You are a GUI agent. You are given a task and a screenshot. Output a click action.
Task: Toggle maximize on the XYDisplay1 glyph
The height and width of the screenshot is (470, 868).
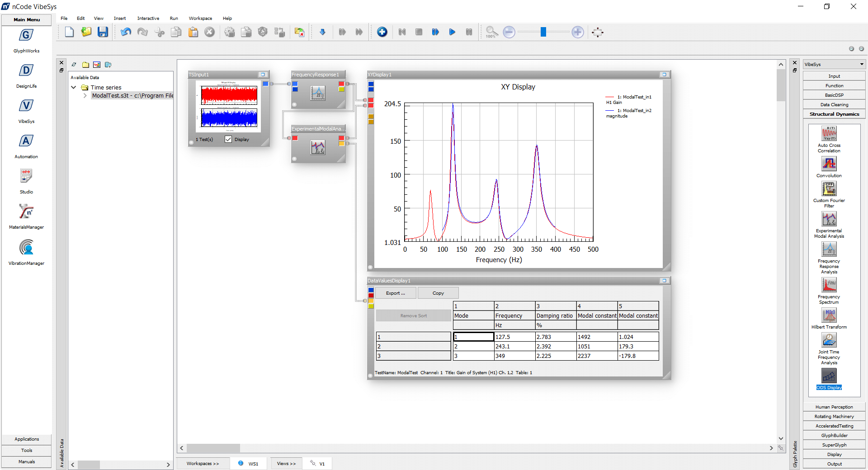point(664,75)
